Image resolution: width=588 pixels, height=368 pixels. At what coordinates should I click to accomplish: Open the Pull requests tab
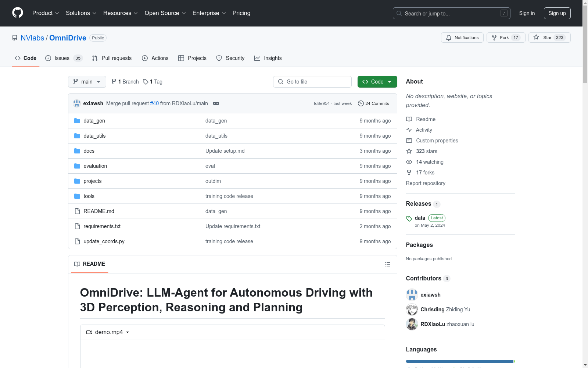tap(112, 58)
